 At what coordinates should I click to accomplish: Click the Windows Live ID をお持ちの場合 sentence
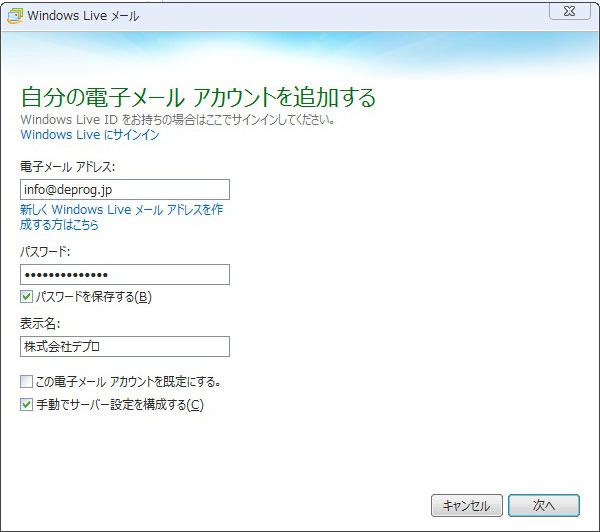178,120
